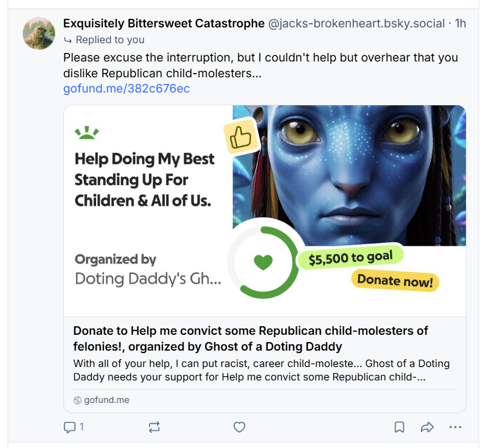Bookmark this post

point(399,427)
